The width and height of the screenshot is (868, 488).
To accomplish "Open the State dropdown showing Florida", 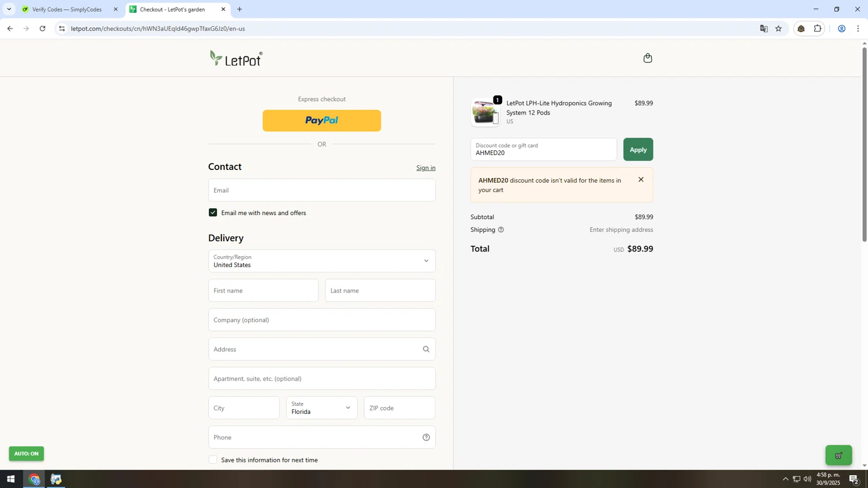I will pyautogui.click(x=322, y=408).
